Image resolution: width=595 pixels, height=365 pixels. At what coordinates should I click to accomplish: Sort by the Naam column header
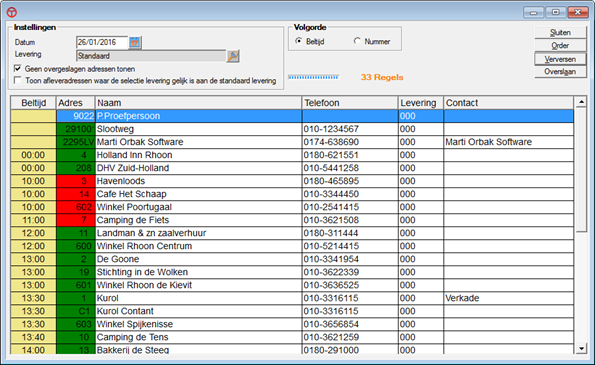click(x=198, y=103)
